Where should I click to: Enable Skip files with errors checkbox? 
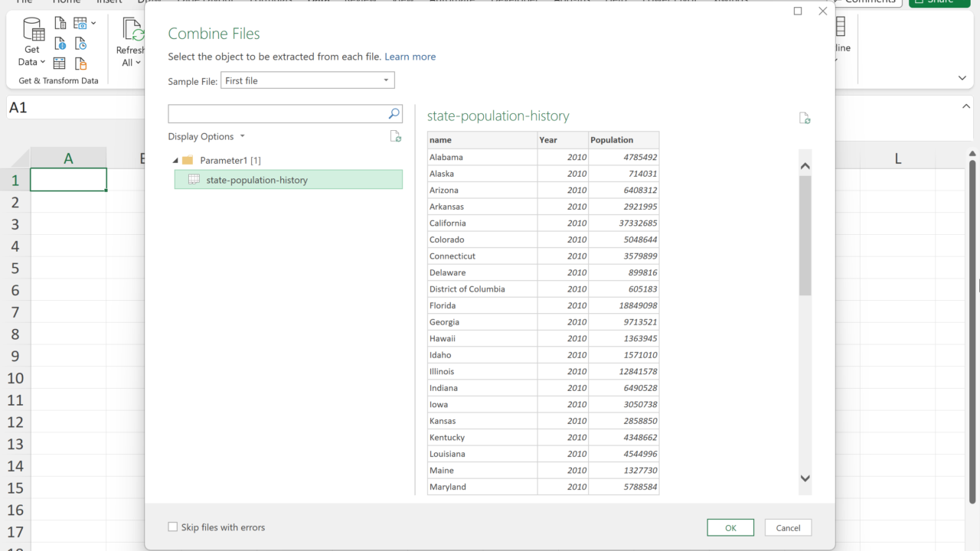tap(173, 527)
